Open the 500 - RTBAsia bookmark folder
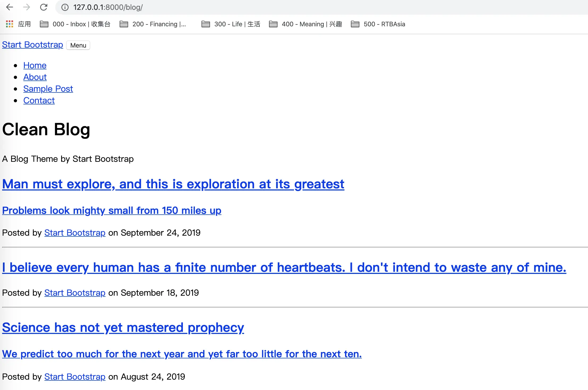 tap(378, 24)
